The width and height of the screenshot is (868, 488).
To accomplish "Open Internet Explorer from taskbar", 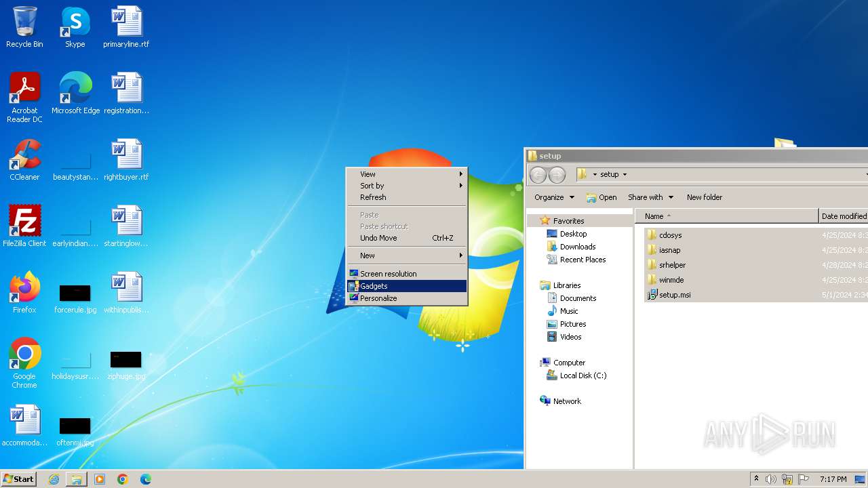I will coord(54,479).
